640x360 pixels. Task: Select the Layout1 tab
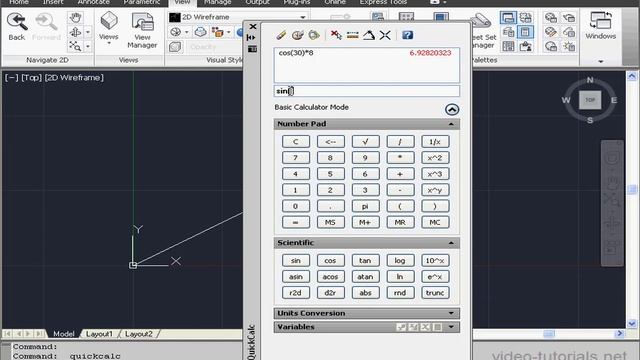pos(99,334)
